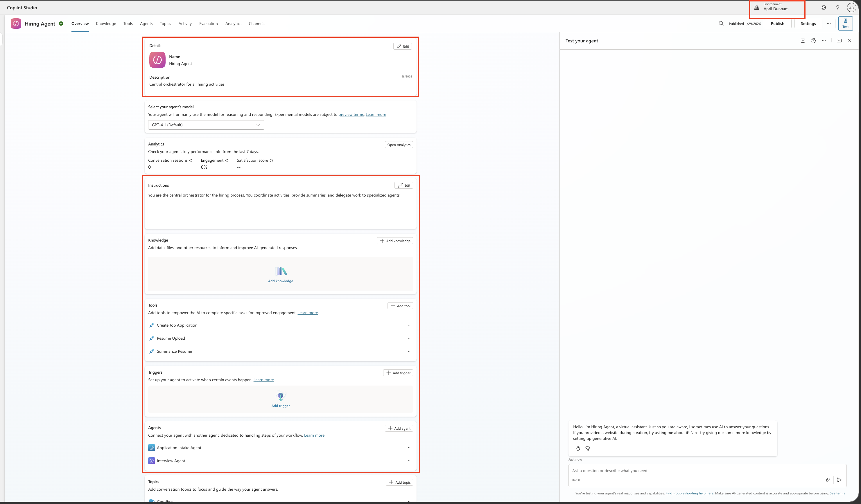The image size is (861, 504).
Task: Click the Publish button
Action: click(x=777, y=24)
